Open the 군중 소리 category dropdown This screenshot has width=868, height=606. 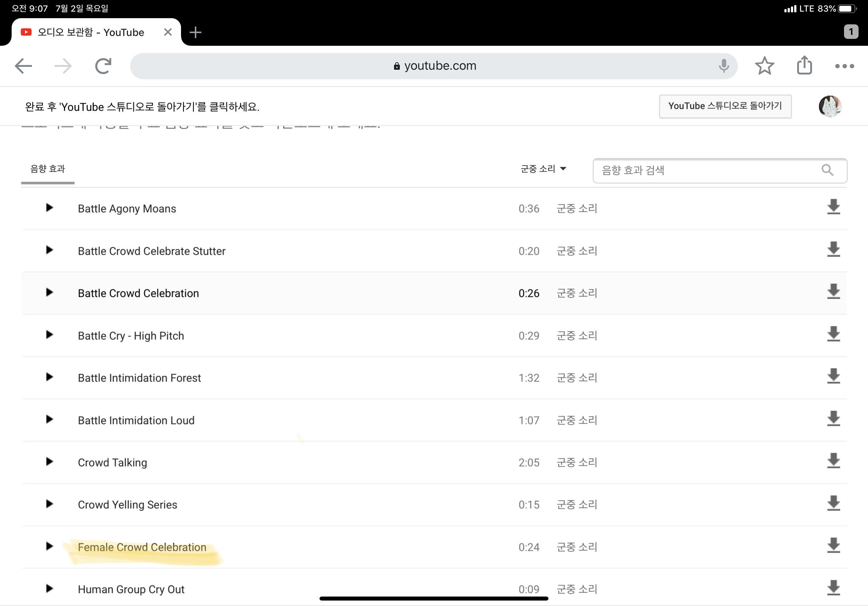543,169
